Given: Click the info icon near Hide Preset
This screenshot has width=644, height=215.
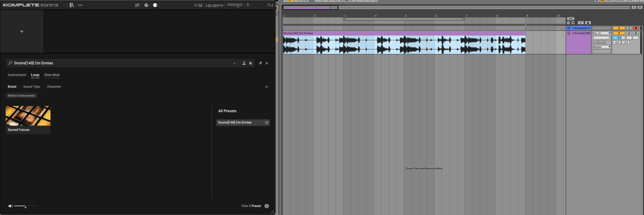Looking at the screenshot, I should click(x=267, y=206).
